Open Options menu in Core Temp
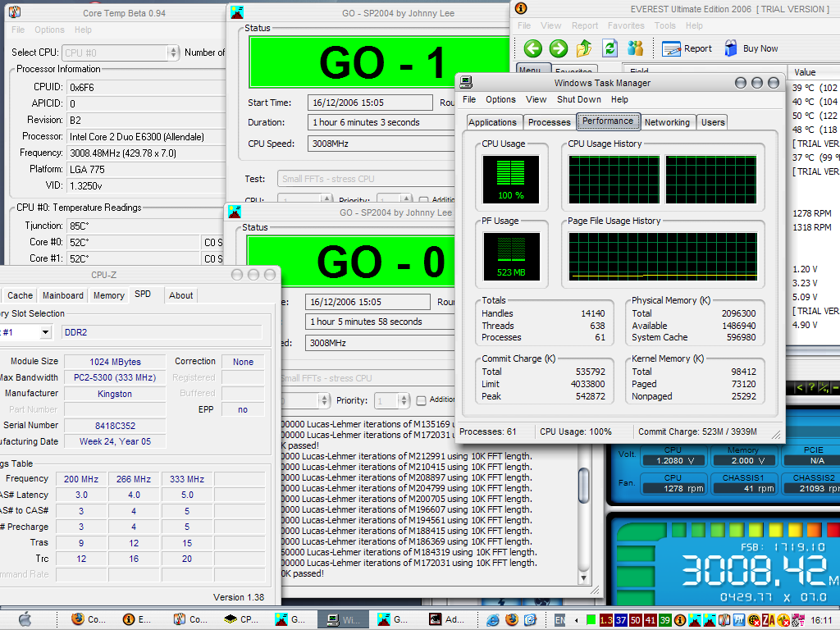Image resolution: width=840 pixels, height=630 pixels. coord(49,30)
